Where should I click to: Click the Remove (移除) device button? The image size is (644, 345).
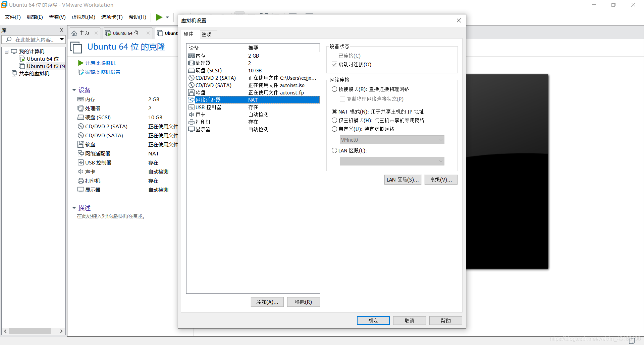click(x=304, y=302)
